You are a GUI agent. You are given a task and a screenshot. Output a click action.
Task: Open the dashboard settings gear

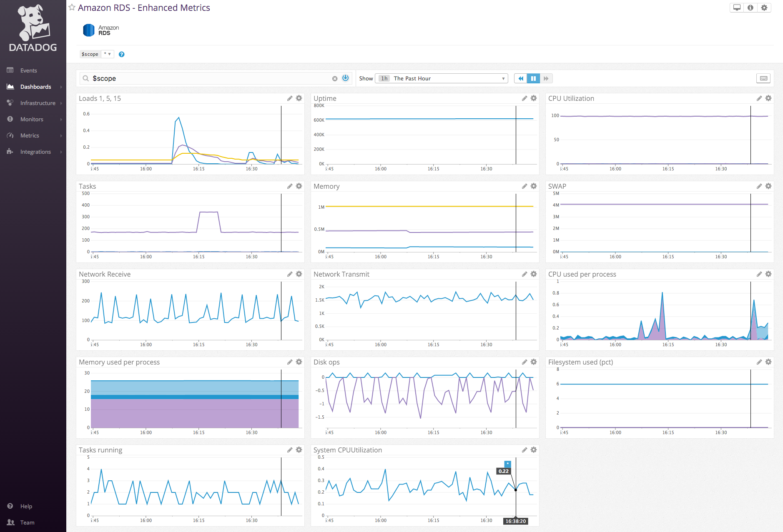click(764, 7)
